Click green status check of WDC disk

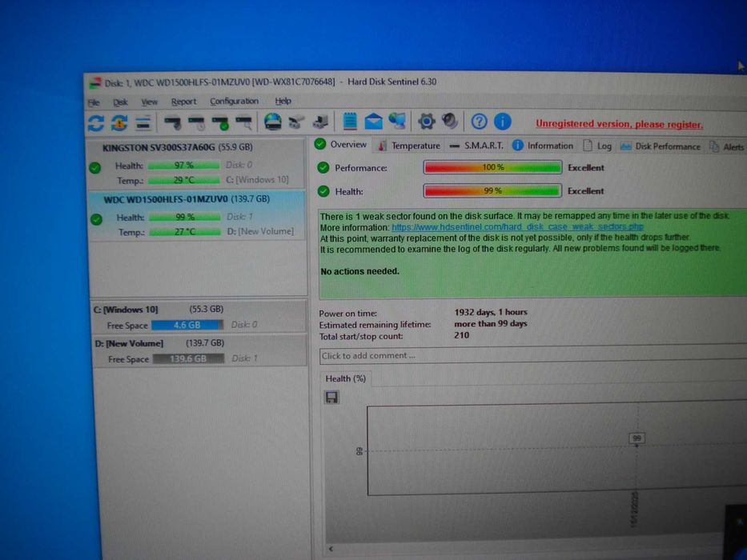96,219
